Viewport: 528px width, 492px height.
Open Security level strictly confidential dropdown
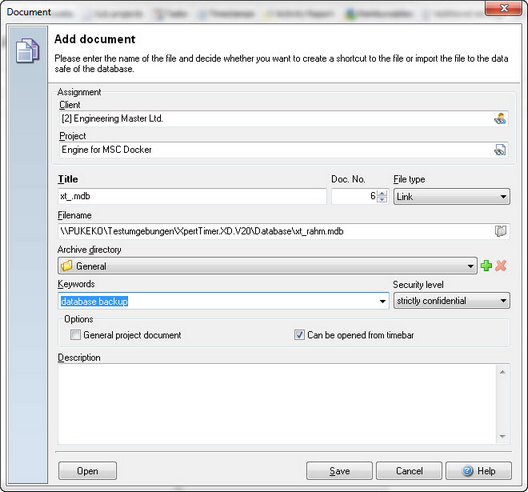click(452, 301)
